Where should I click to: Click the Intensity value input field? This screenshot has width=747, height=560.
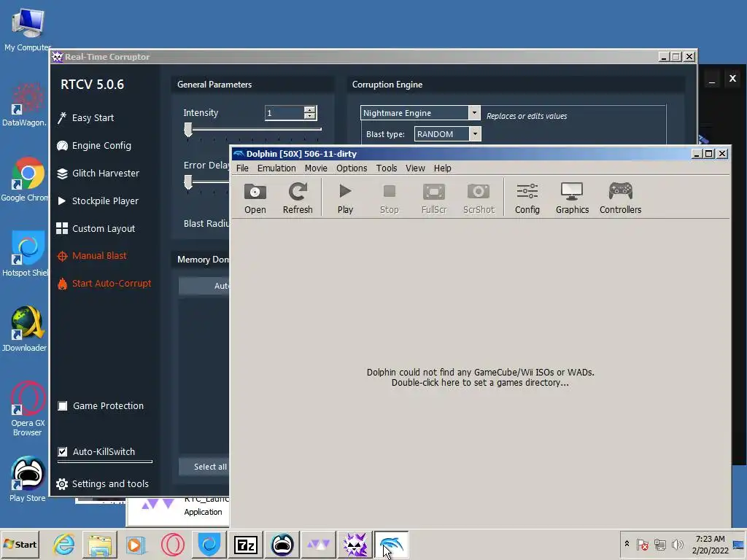285,113
